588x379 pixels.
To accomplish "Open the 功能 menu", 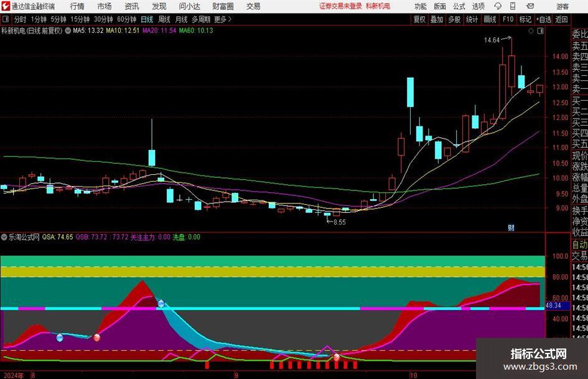I will [421, 6].
